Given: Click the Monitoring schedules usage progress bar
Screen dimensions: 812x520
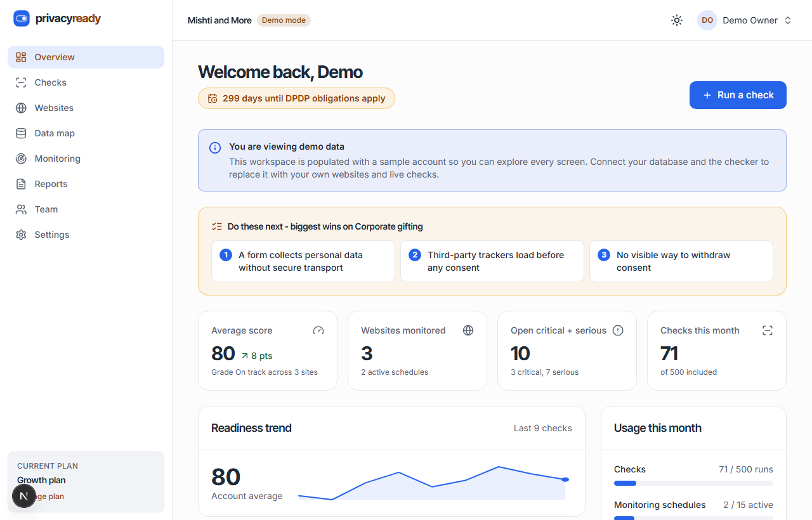Looking at the screenshot, I should coord(693,518).
